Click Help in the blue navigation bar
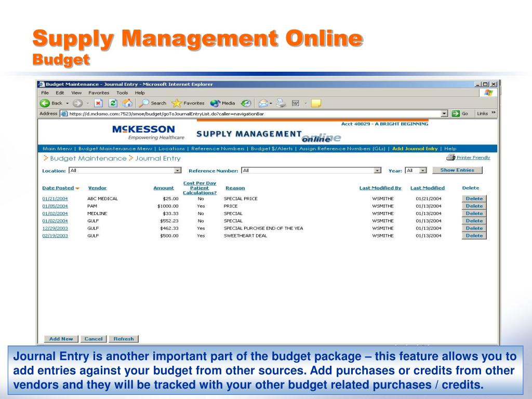The width and height of the screenshot is (532, 399). (x=450, y=149)
